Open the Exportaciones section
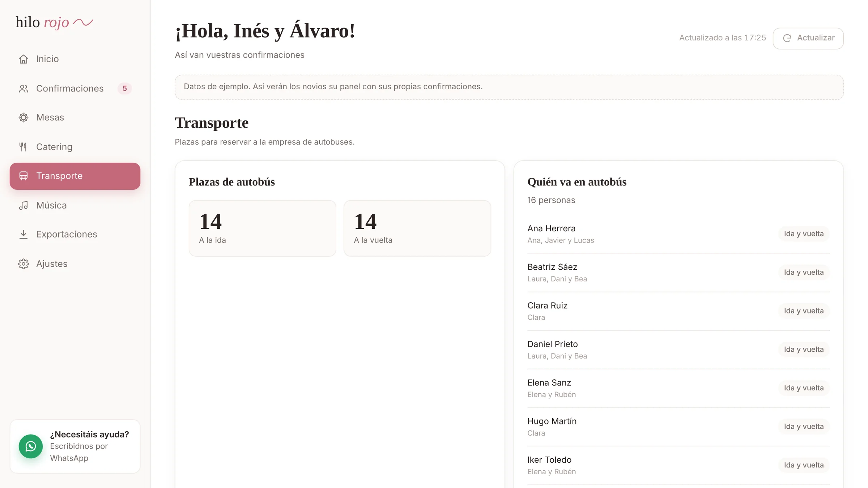This screenshot has height=488, width=868. pos(75,234)
